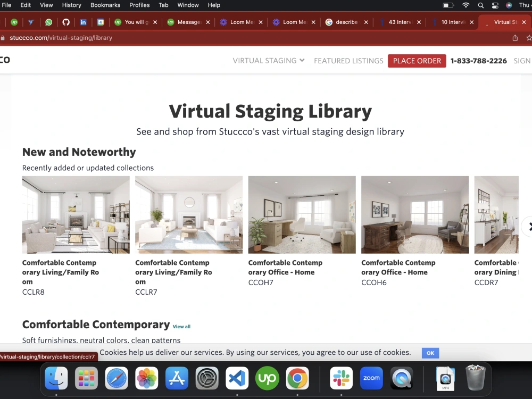Switch to the GitHub pinned tab
The image size is (532, 399).
pos(66,22)
